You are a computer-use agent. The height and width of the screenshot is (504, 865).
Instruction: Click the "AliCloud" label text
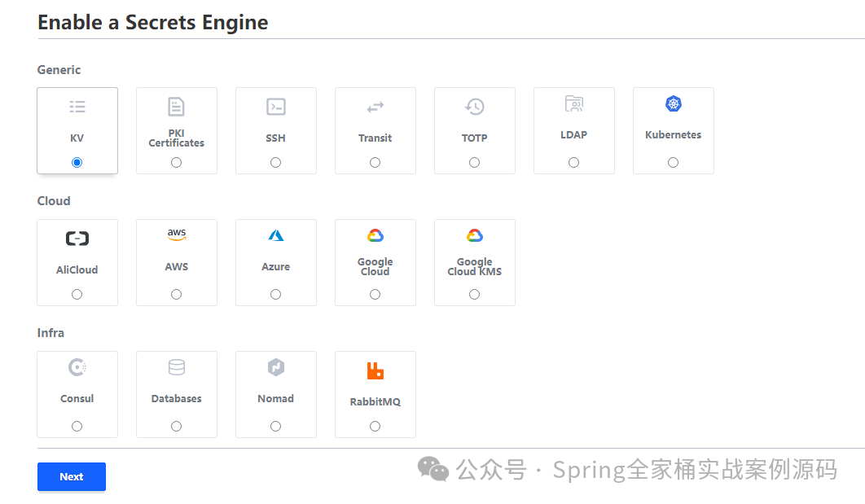pyautogui.click(x=77, y=270)
